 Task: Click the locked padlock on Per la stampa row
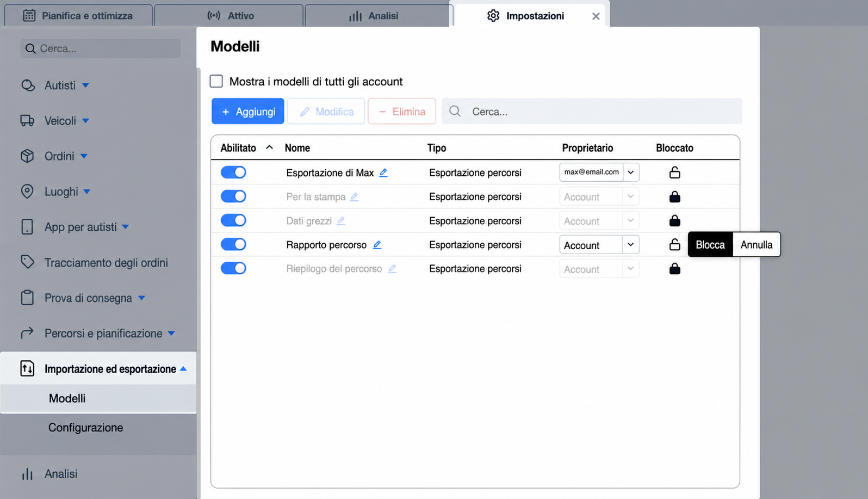pyautogui.click(x=674, y=196)
